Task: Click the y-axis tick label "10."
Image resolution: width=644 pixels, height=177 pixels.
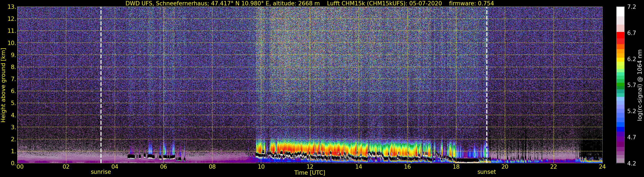Action: click(x=12, y=43)
